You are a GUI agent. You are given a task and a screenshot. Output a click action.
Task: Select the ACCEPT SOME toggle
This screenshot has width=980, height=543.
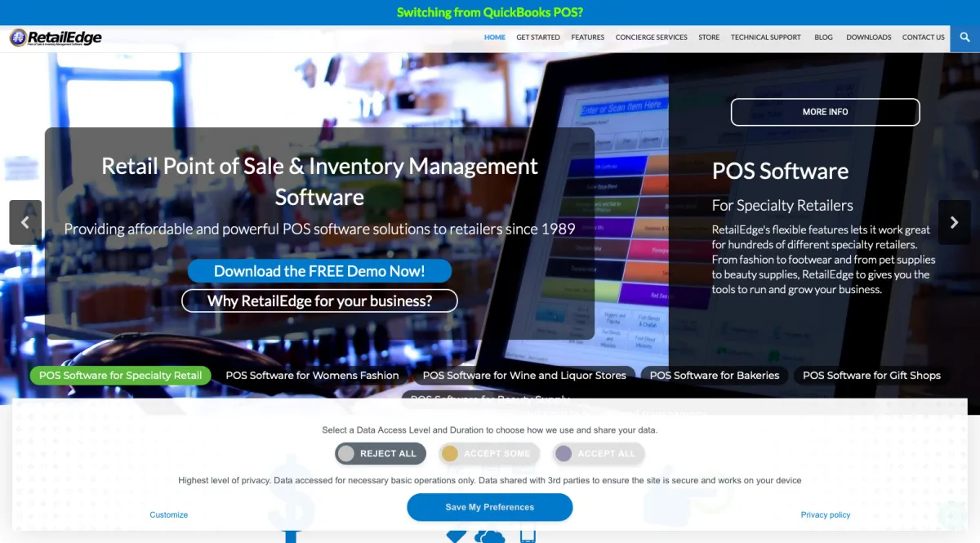coord(489,454)
